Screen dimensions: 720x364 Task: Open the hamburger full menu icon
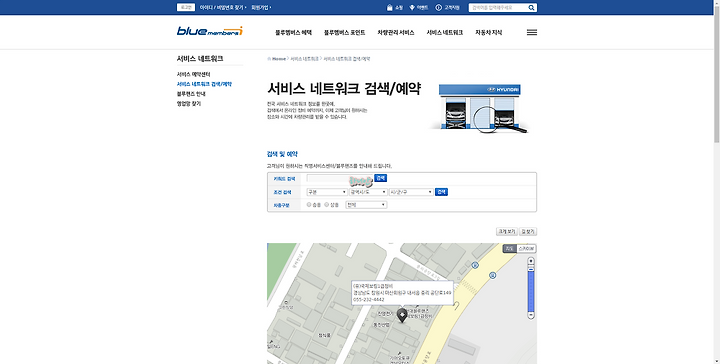(532, 32)
